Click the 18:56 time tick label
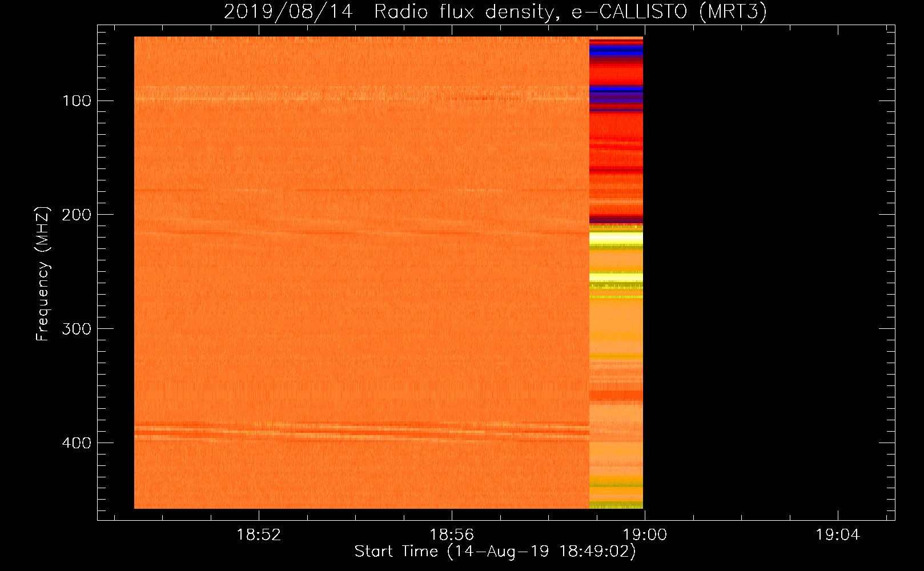 (452, 535)
